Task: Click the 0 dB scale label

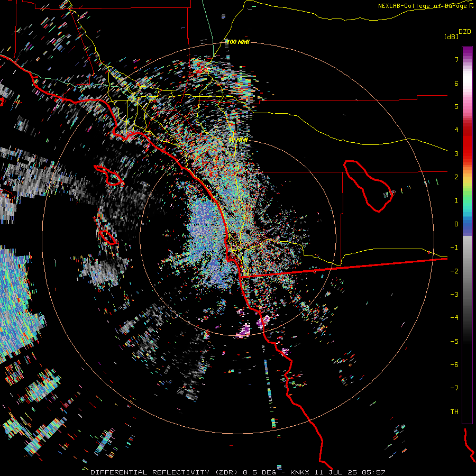Action: click(x=456, y=224)
